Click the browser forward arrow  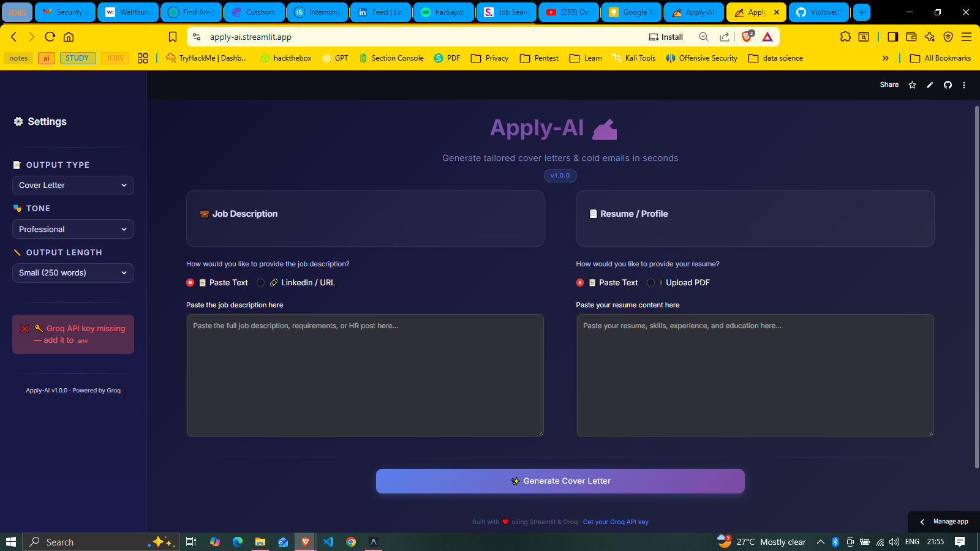(32, 37)
